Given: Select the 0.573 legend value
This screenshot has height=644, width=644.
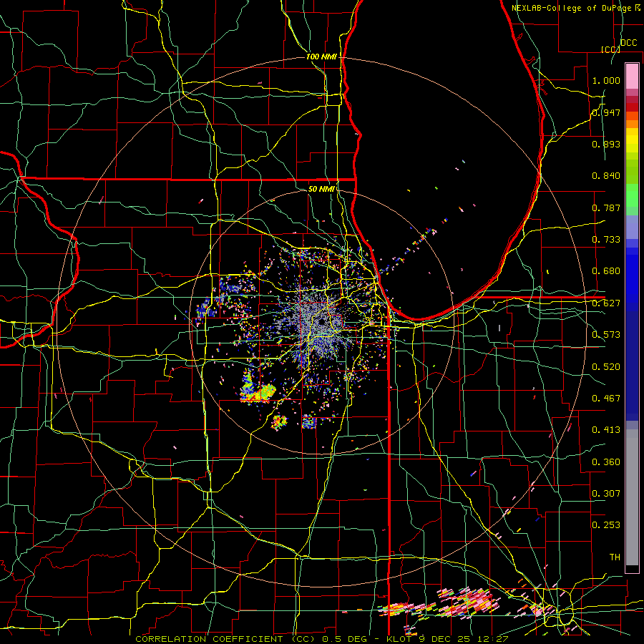Looking at the screenshot, I should (606, 335).
